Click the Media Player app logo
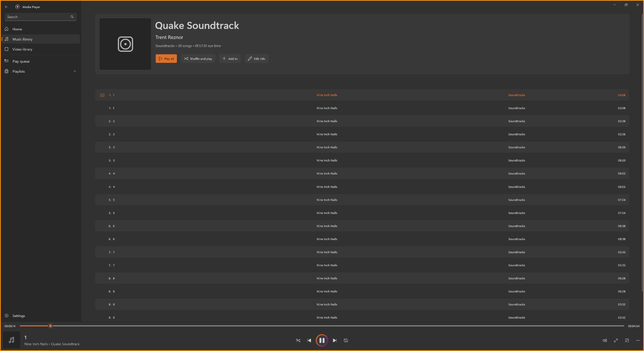Image resolution: width=644 pixels, height=351 pixels. tap(17, 7)
